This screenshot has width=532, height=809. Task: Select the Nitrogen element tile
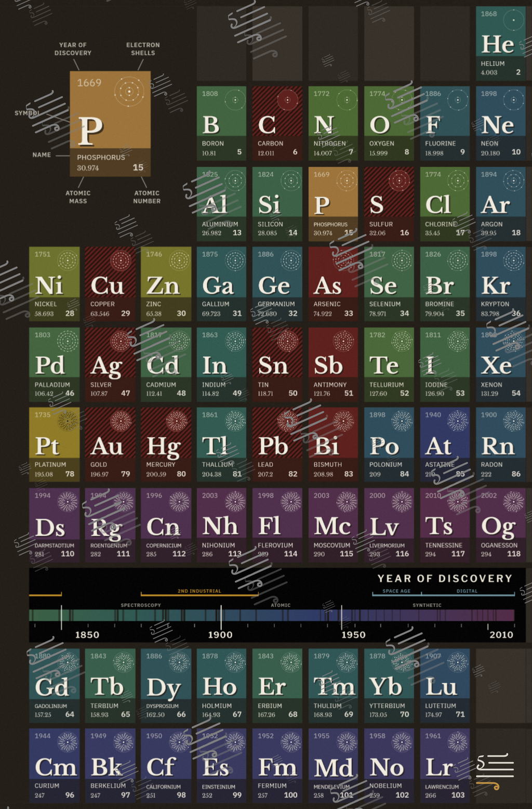tap(333, 123)
